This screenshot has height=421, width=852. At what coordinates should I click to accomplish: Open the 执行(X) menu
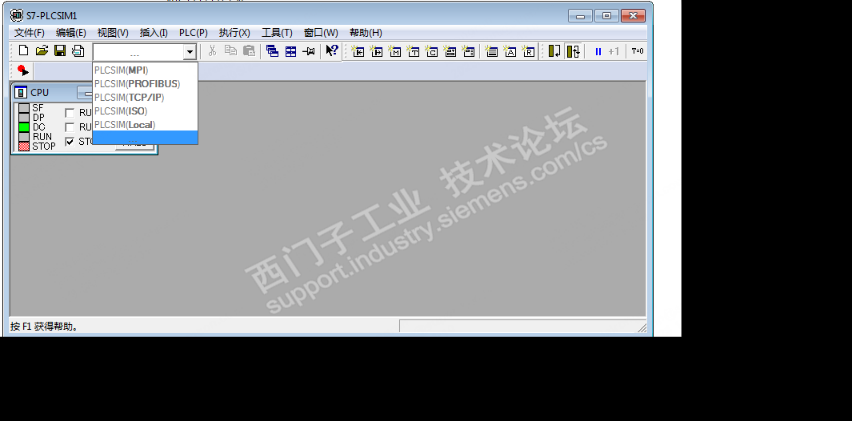tap(235, 33)
